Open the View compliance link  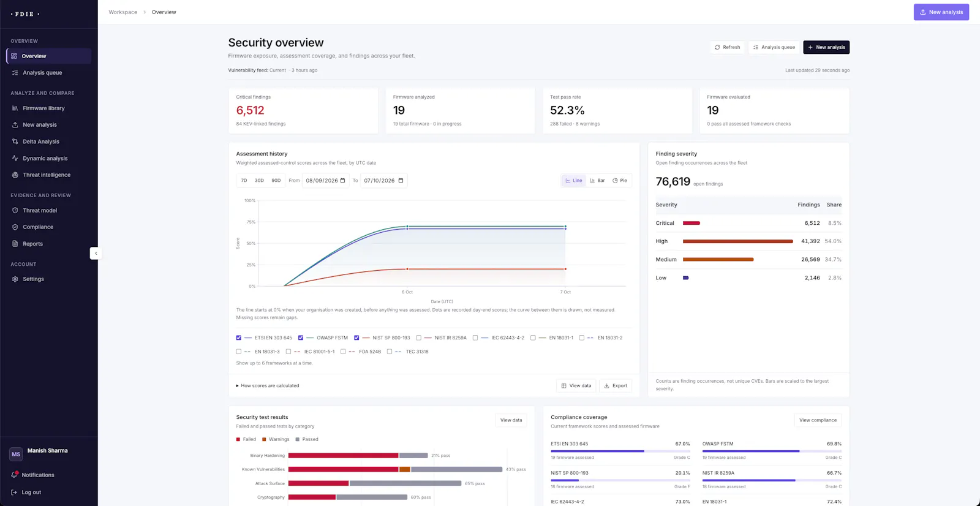pyautogui.click(x=818, y=420)
